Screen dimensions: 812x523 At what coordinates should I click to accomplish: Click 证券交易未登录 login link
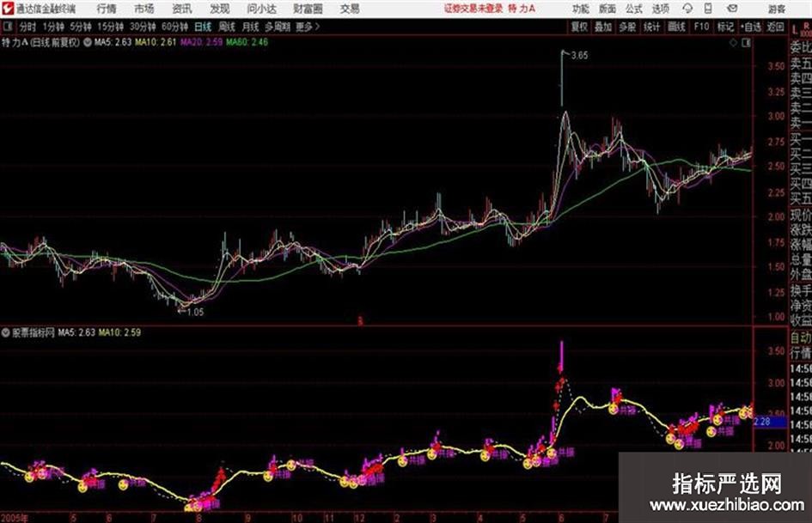[473, 9]
